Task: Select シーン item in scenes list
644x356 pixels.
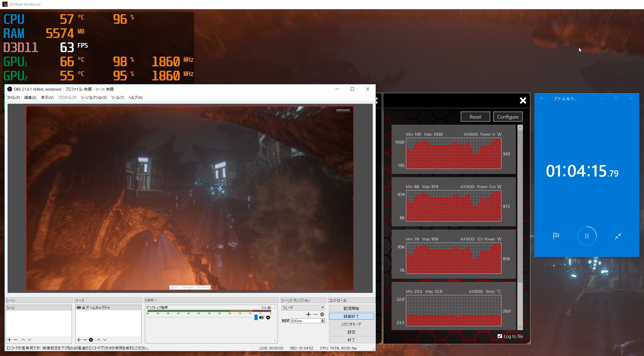Action: click(x=39, y=308)
